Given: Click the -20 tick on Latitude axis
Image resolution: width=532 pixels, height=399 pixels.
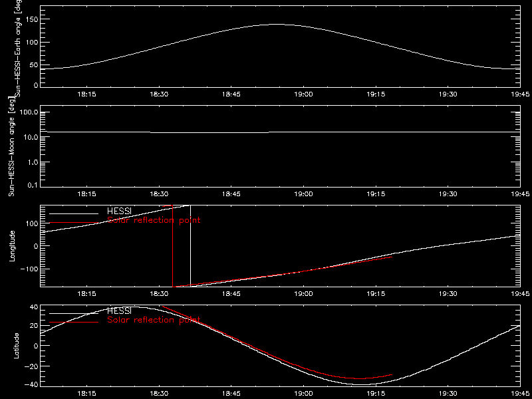Looking at the screenshot, I should [x=31, y=366].
